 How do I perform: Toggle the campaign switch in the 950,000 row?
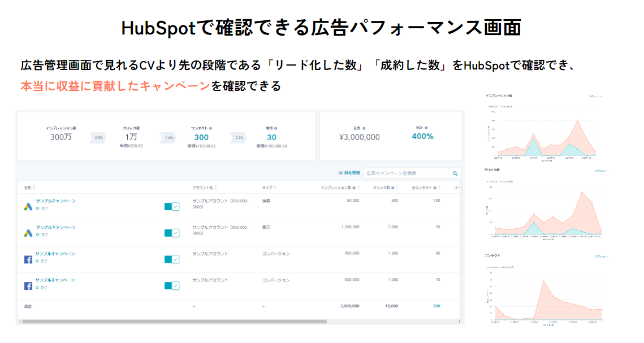click(x=172, y=259)
